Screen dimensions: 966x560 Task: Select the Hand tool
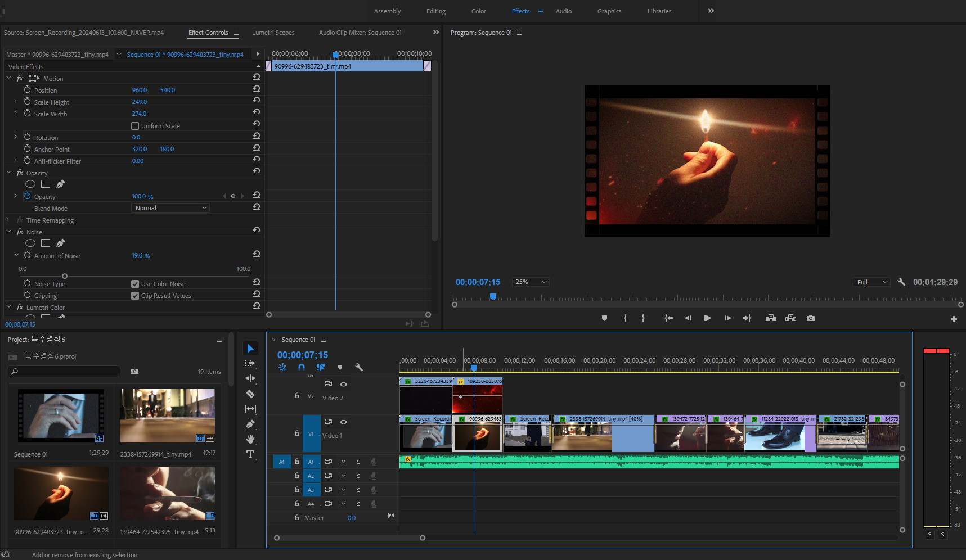[x=250, y=439]
